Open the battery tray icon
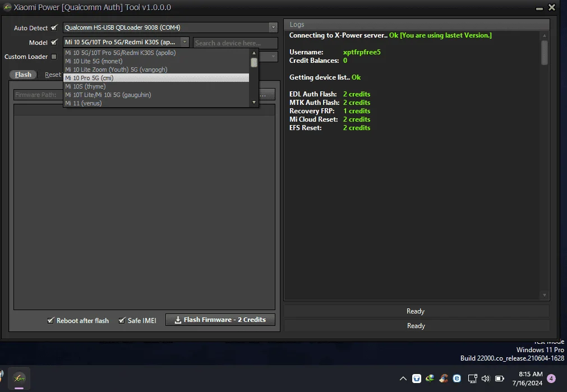The width and height of the screenshot is (567, 392). coord(499,379)
